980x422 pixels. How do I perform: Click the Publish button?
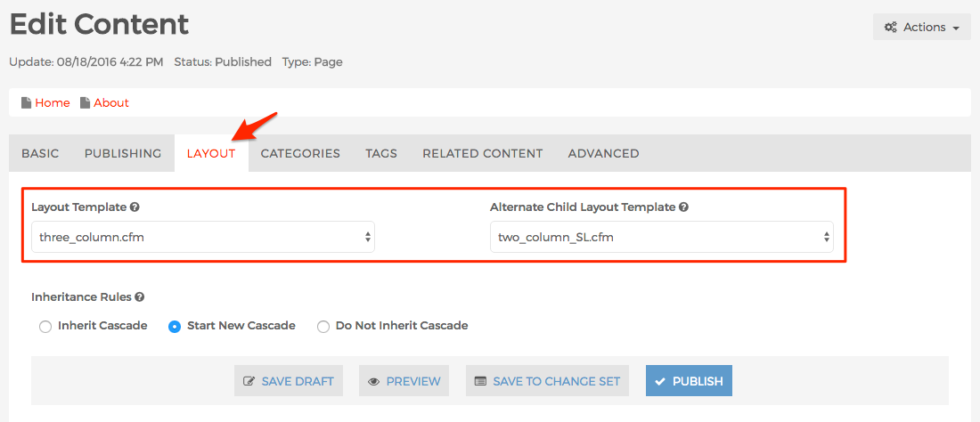[689, 381]
